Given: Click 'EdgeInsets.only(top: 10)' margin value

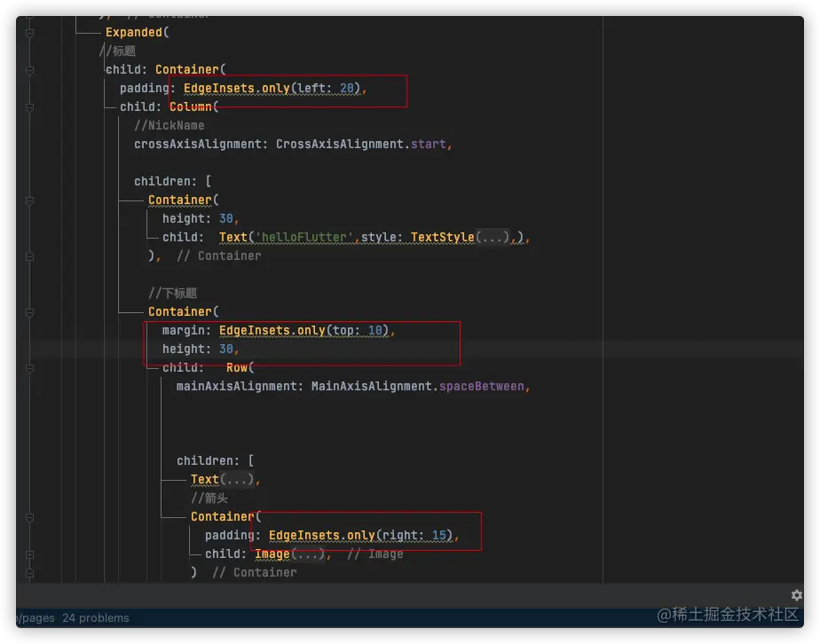Looking at the screenshot, I should point(304,331).
